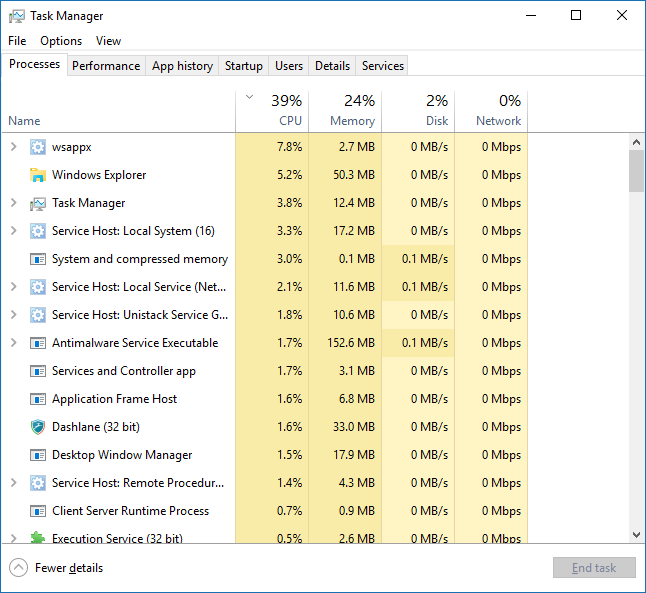This screenshot has height=593, width=646.
Task: Click the 50.3 MB memory value
Action: coord(354,175)
